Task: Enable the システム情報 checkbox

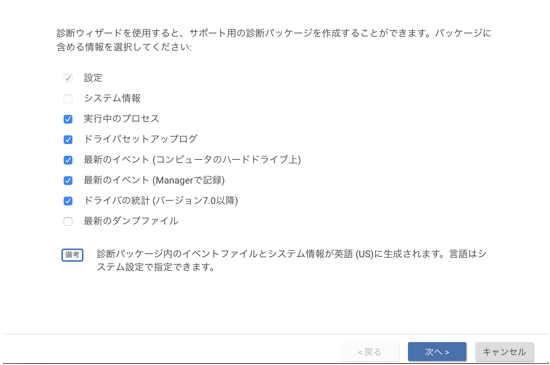Action: pyautogui.click(x=68, y=99)
